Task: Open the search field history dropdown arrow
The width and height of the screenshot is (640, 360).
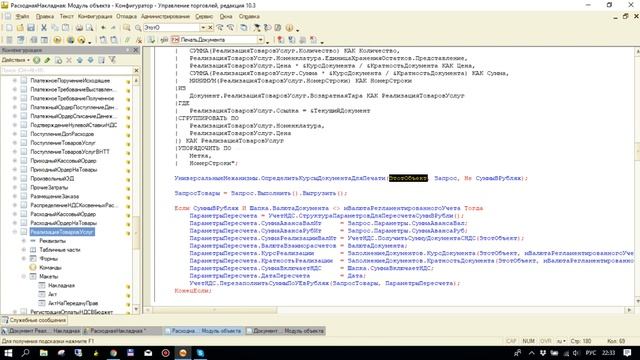Action: (203, 27)
